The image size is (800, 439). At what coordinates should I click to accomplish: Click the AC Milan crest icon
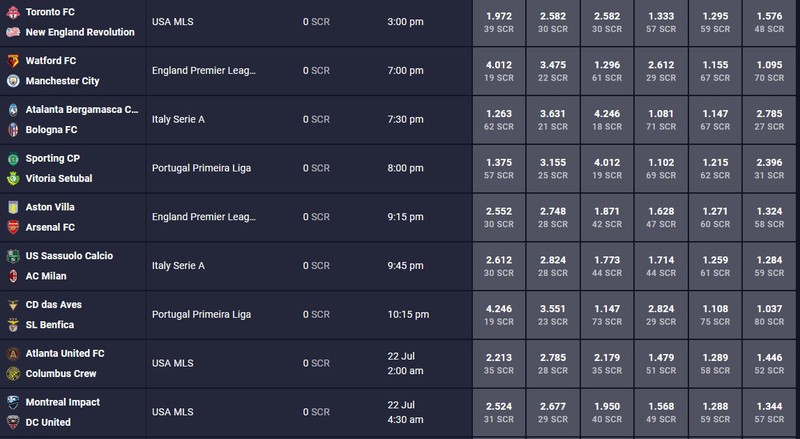pyautogui.click(x=13, y=276)
